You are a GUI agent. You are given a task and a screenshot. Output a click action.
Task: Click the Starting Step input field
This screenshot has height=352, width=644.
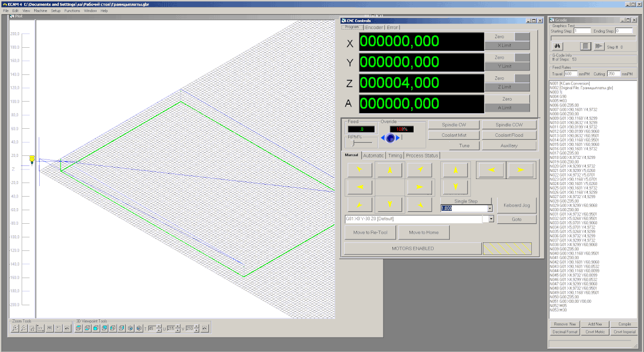click(582, 31)
